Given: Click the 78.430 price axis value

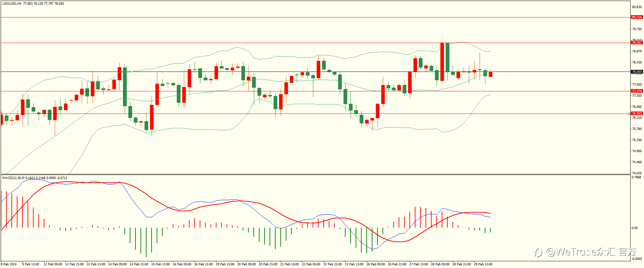Looking at the screenshot, I should click(x=637, y=62).
